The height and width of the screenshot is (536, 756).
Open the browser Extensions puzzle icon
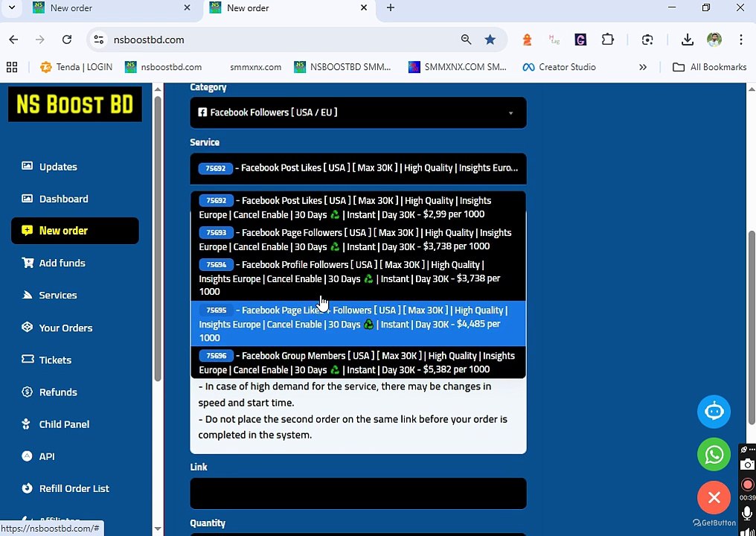tap(608, 39)
